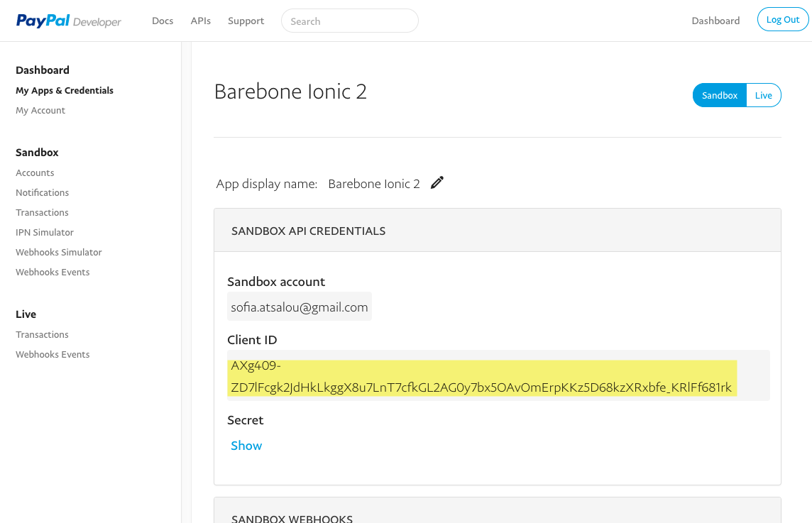
Task: Switch to Sandbox mode toggle
Action: [x=719, y=95]
